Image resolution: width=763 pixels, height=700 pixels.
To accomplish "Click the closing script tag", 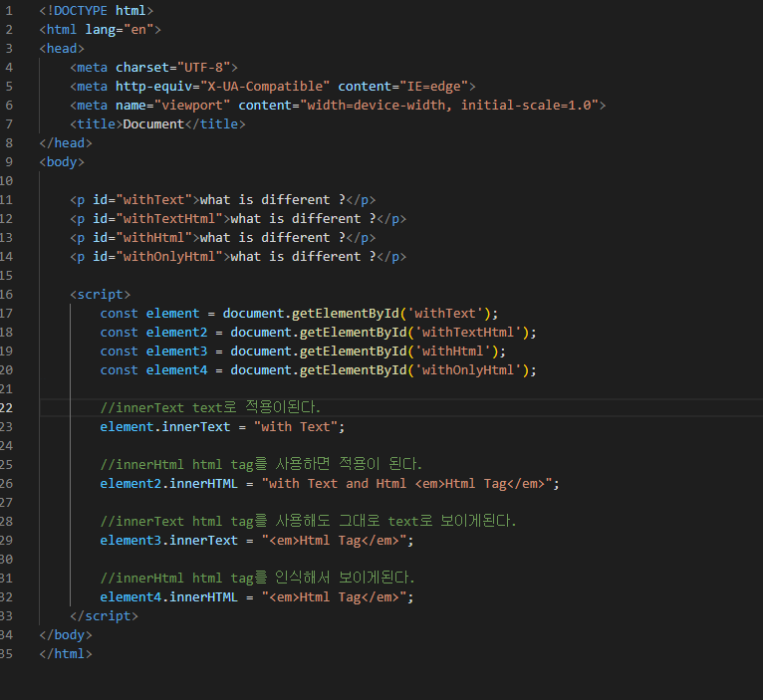I will pos(105,616).
